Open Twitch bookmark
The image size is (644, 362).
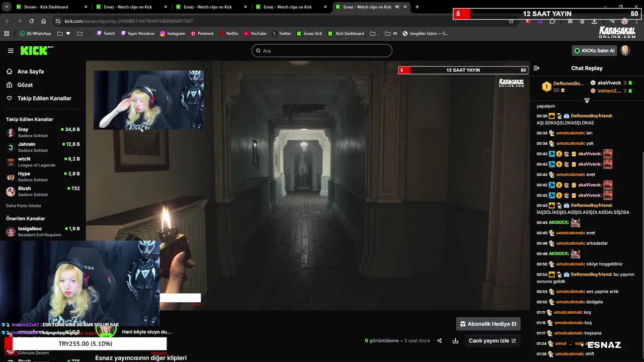[x=106, y=34]
